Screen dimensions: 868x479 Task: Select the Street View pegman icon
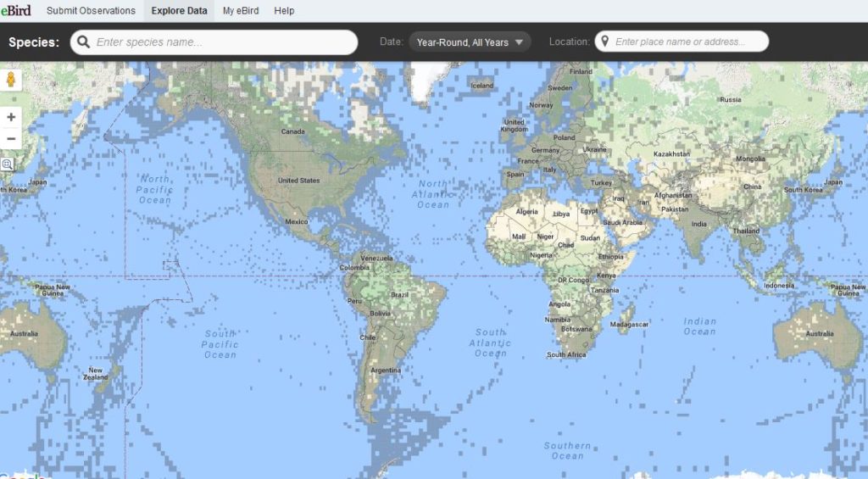(10, 80)
